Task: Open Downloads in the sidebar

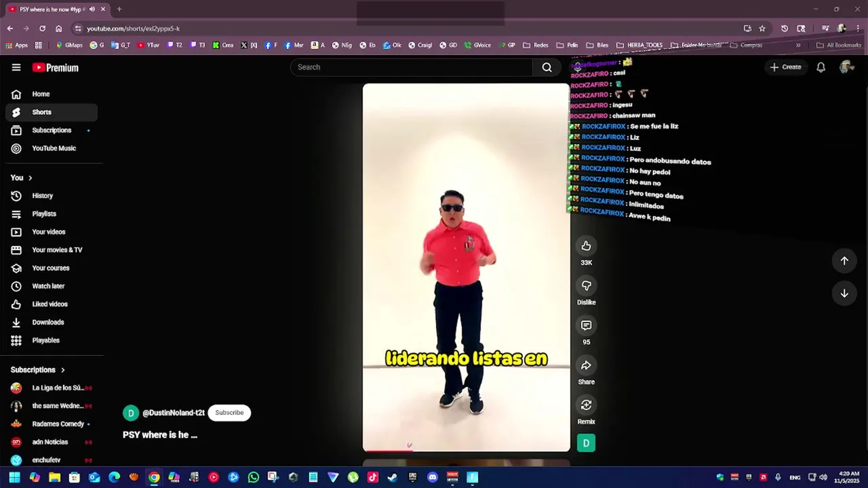Action: click(x=52, y=323)
